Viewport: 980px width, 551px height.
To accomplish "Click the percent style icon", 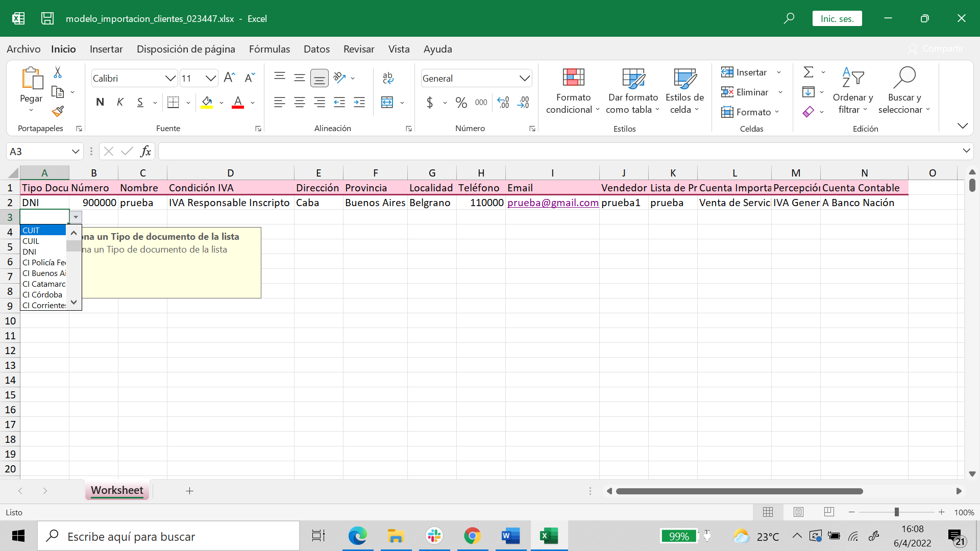I will pyautogui.click(x=461, y=103).
